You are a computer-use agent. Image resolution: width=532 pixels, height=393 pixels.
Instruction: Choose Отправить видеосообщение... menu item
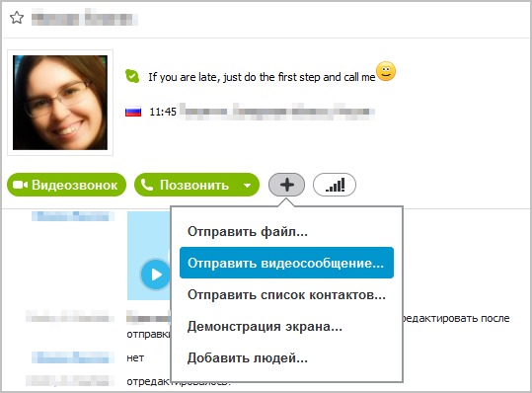tap(286, 263)
